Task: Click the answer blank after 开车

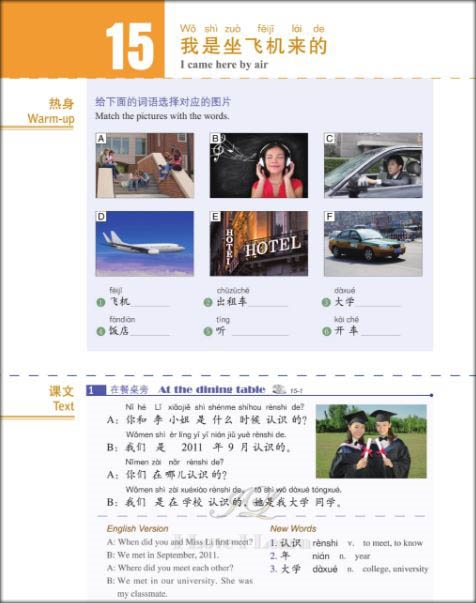Action: tap(381, 331)
